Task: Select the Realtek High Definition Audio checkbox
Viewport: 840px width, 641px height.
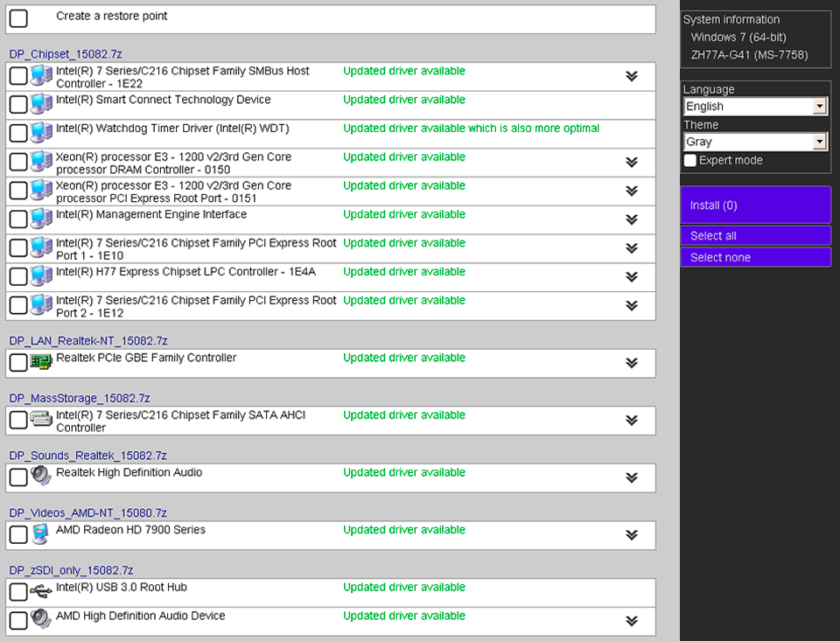Action: click(x=18, y=477)
